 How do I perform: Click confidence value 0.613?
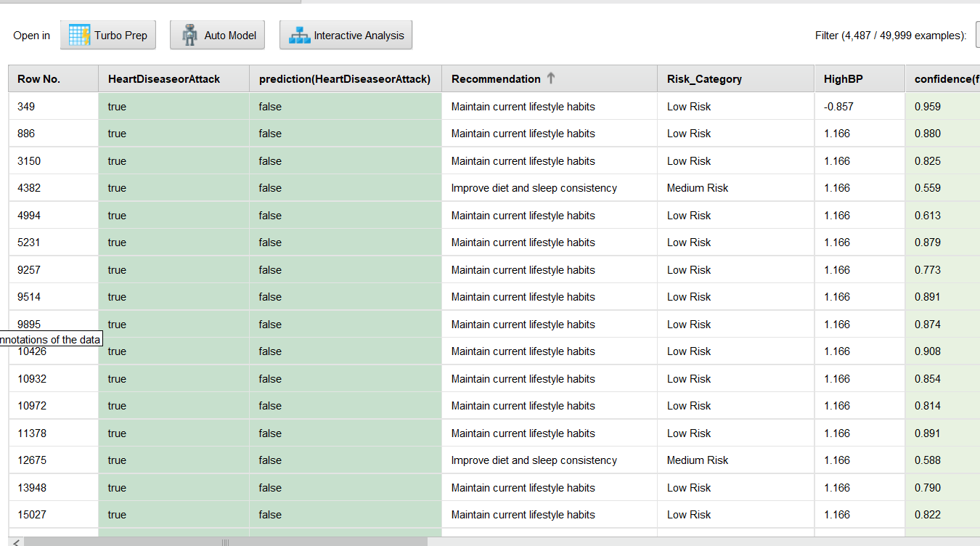[x=928, y=216]
